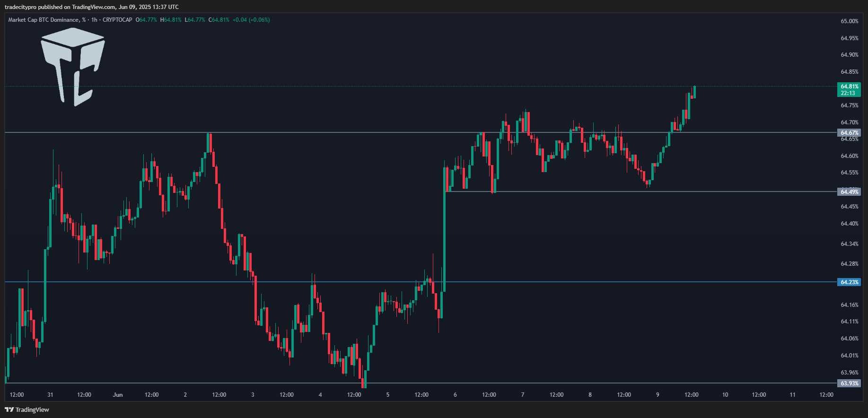Click the 64.45% price axis tick
Screen dimensions: 868x418
pyautogui.click(x=850, y=207)
